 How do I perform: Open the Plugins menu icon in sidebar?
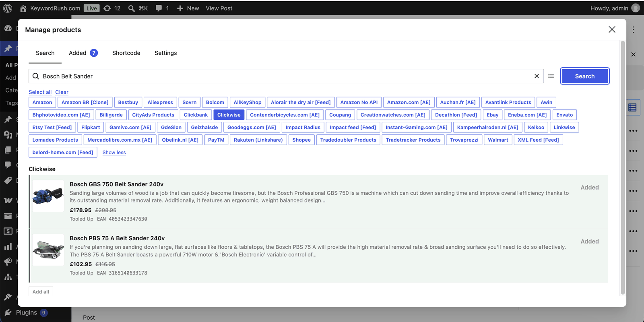pyautogui.click(x=8, y=312)
